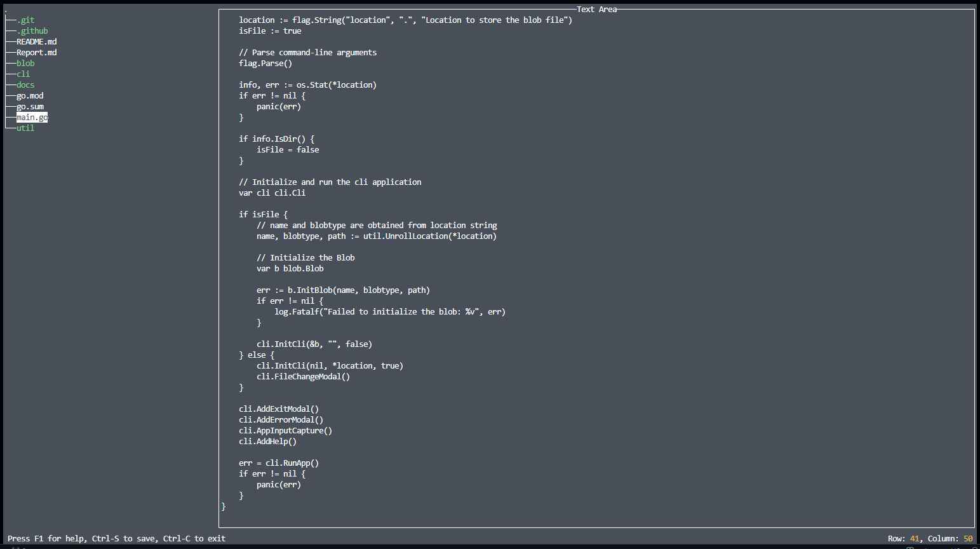980x549 pixels.
Task: Open Report.md from the tree
Action: [37, 53]
